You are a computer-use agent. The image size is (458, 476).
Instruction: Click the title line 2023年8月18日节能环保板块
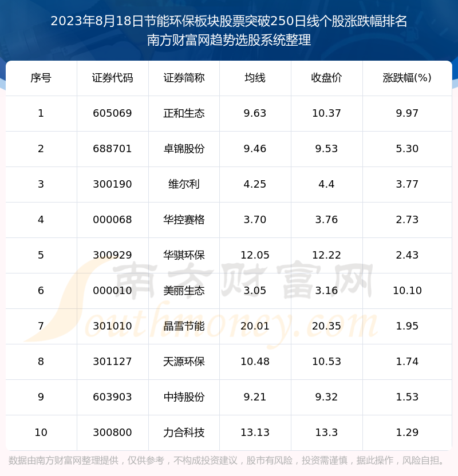point(229,21)
